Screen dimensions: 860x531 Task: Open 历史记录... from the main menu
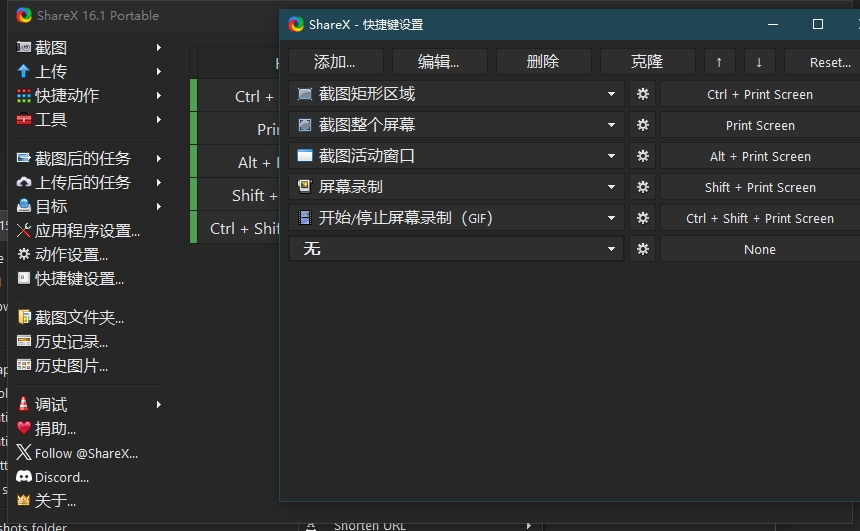90,341
